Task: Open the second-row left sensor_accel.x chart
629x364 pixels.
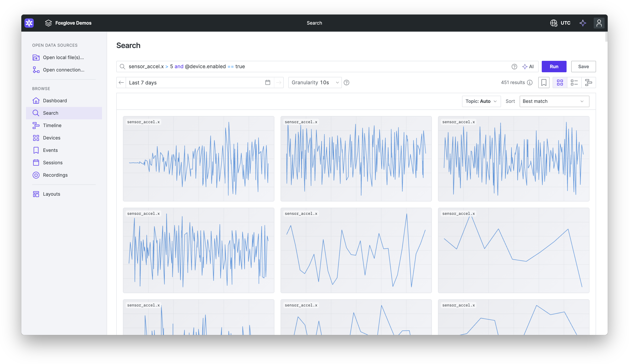Action: pos(198,250)
